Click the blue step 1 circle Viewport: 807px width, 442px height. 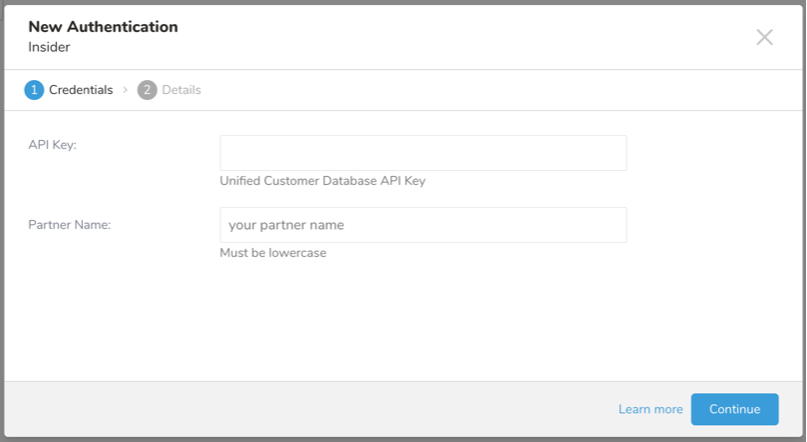coord(34,90)
